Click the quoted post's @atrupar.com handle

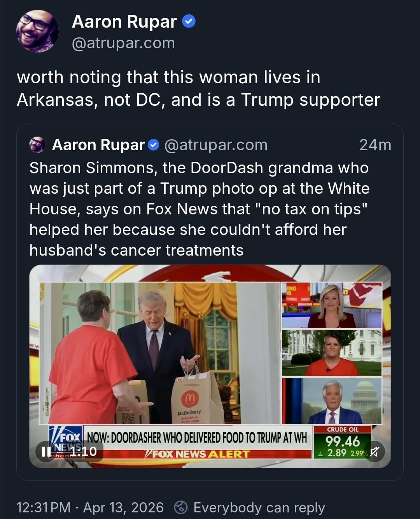(216, 145)
